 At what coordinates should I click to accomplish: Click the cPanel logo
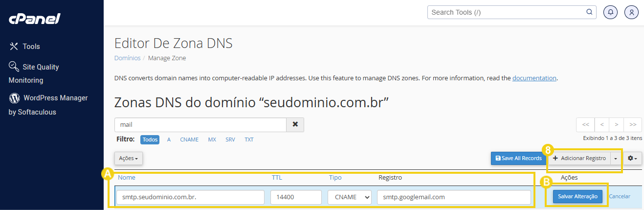pos(34,19)
